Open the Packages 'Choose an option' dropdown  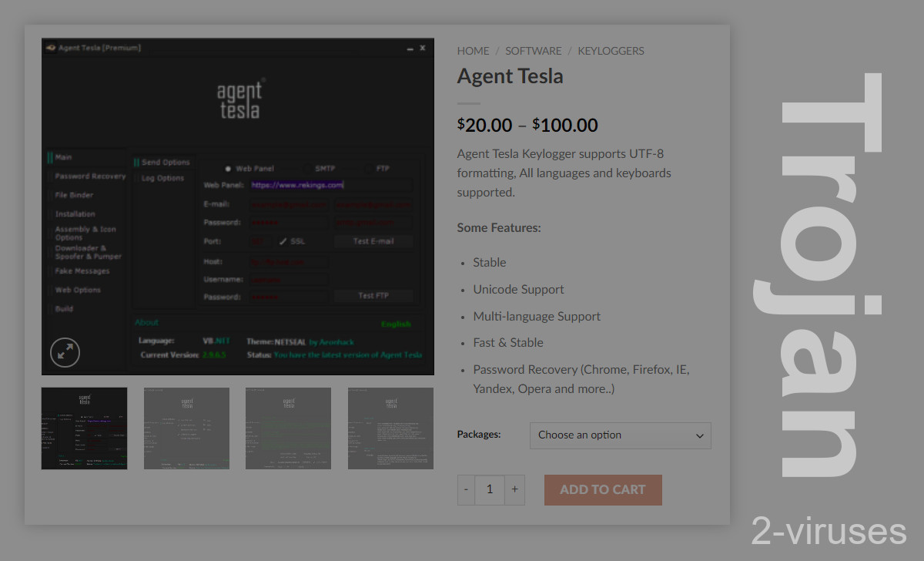[x=620, y=435]
